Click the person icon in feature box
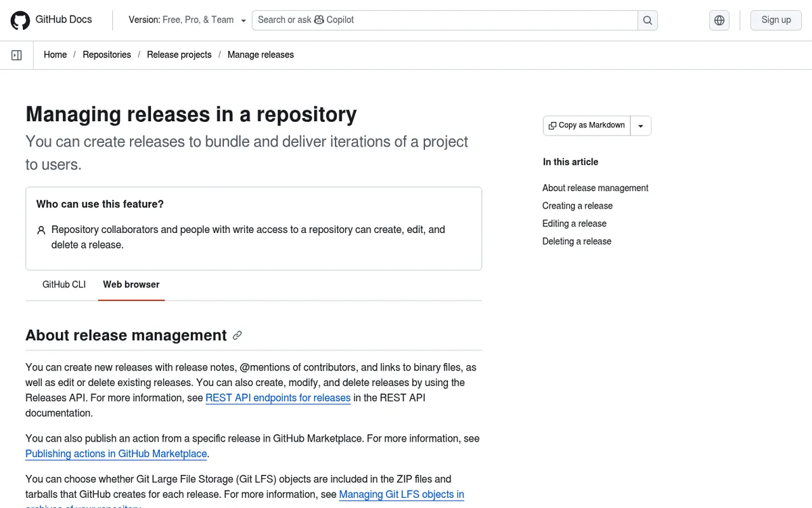Viewport: 812px width, 508px height. pos(41,230)
